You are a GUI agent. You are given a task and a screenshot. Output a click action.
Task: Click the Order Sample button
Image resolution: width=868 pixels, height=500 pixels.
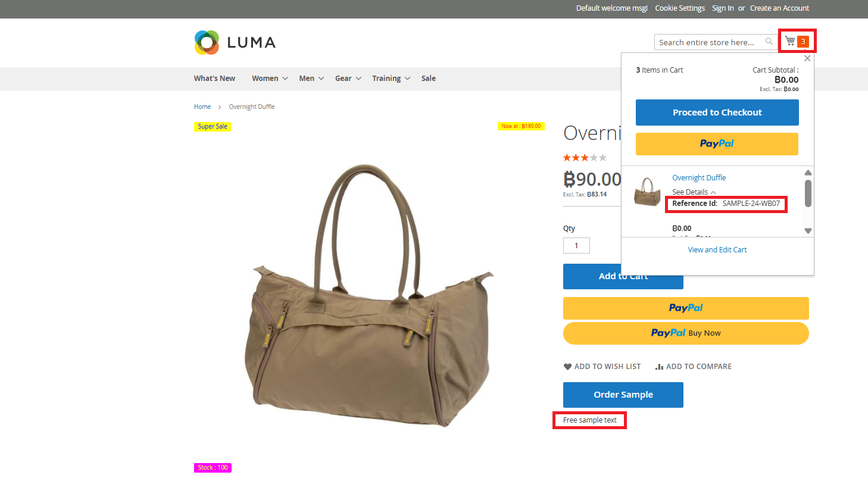point(623,395)
